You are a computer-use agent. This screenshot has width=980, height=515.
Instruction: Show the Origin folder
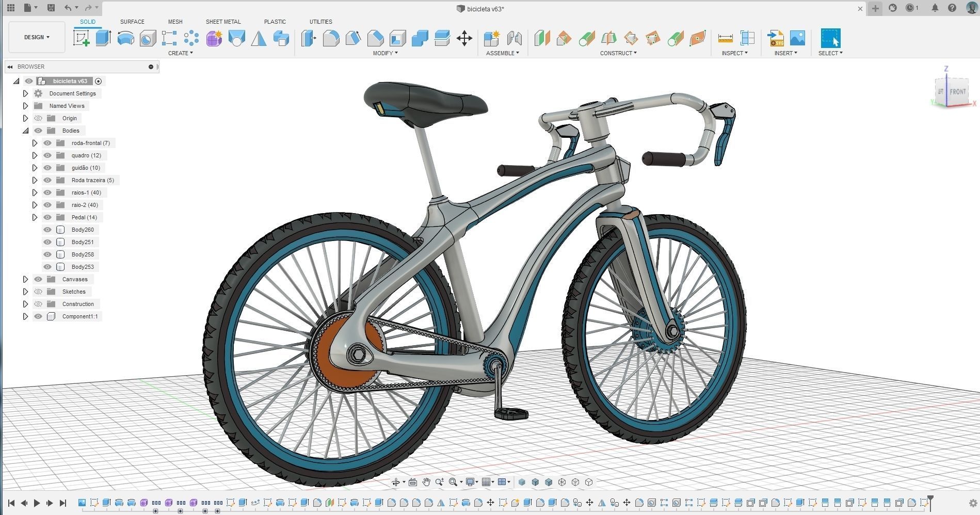pyautogui.click(x=38, y=118)
